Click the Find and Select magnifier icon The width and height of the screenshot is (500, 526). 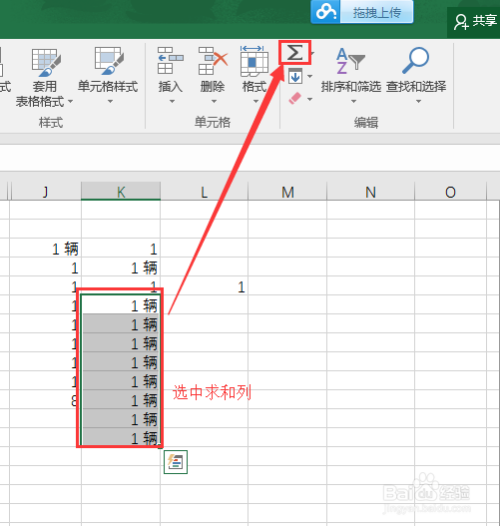click(x=415, y=60)
